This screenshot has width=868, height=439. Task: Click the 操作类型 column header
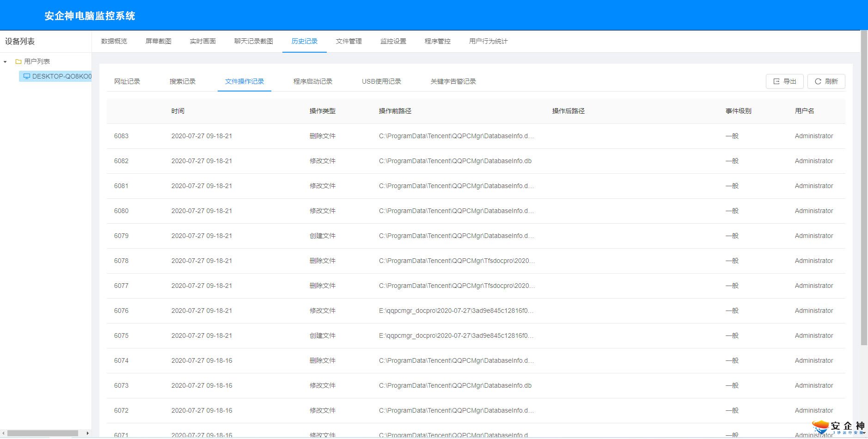pyautogui.click(x=323, y=111)
